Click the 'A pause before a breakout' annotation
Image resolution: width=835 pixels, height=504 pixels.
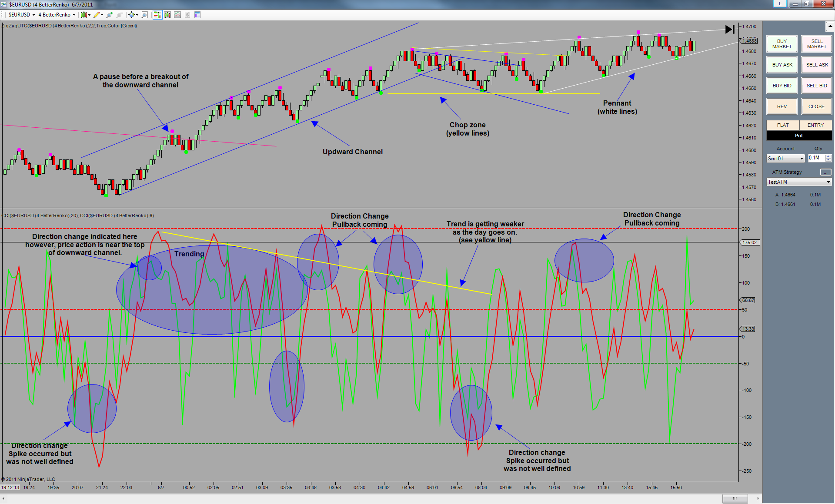tap(141, 81)
